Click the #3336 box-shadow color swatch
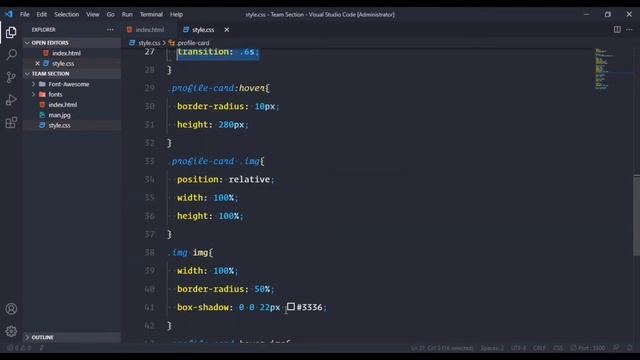Viewport: 640px width, 360px height. click(291, 307)
